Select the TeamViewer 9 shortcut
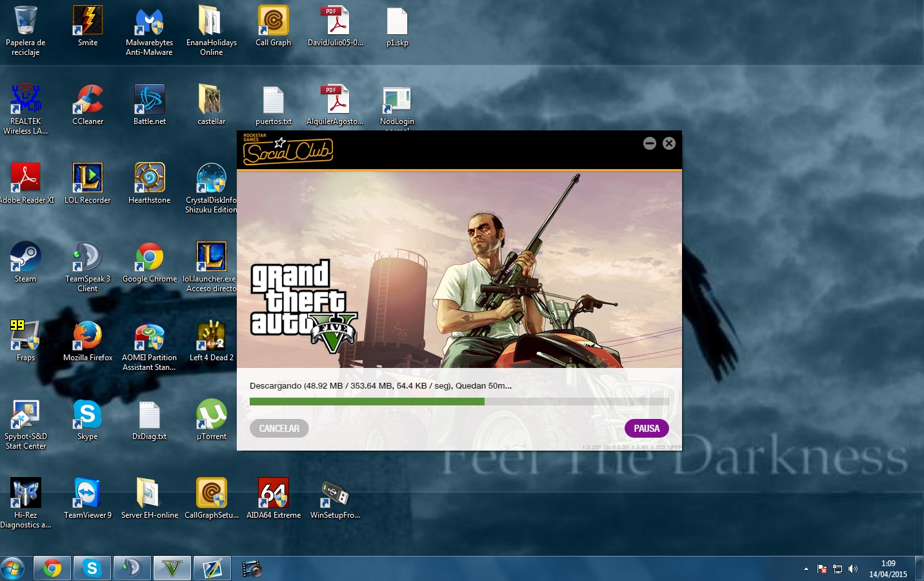 point(88,499)
